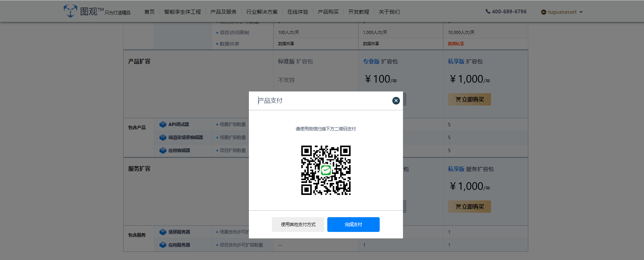
Task: Click the ￥100/年 price
Action: tap(381, 79)
